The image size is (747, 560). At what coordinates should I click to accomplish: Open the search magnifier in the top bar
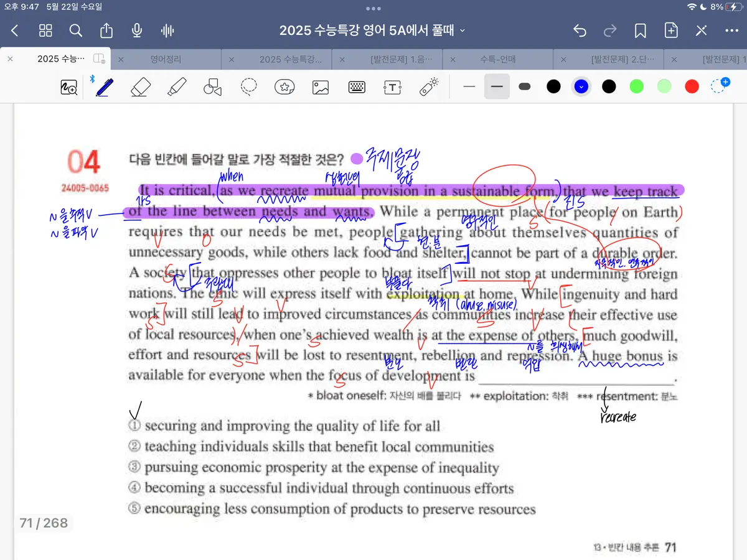coord(76,30)
